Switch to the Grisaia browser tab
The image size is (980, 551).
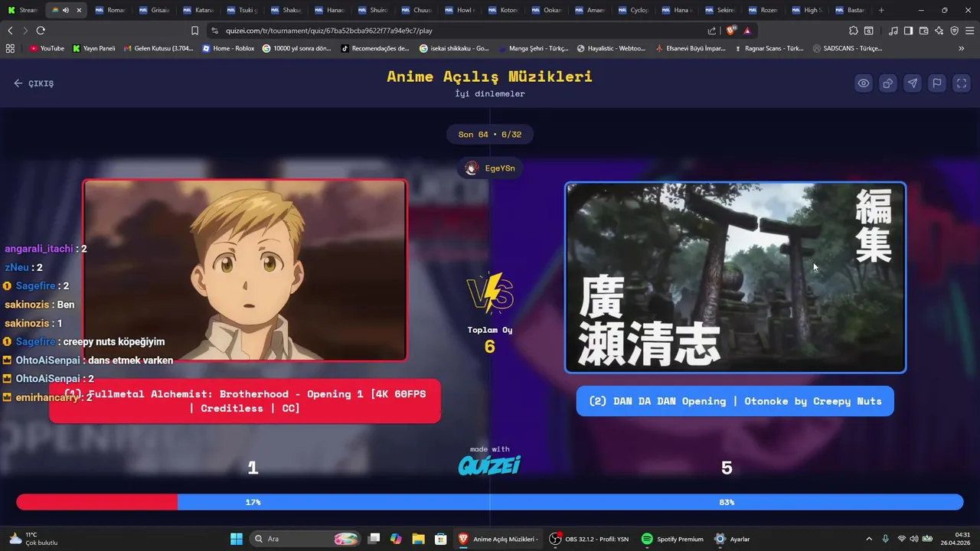[x=155, y=10]
